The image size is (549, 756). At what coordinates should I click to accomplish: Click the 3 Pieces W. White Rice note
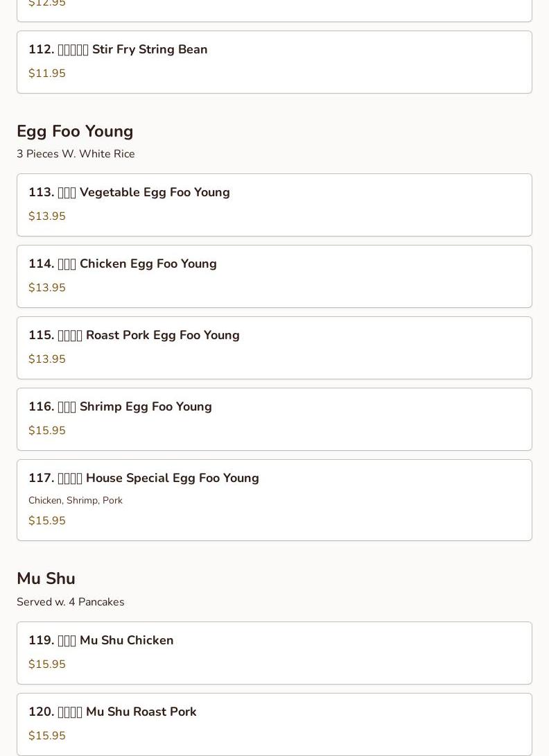pos(76,154)
